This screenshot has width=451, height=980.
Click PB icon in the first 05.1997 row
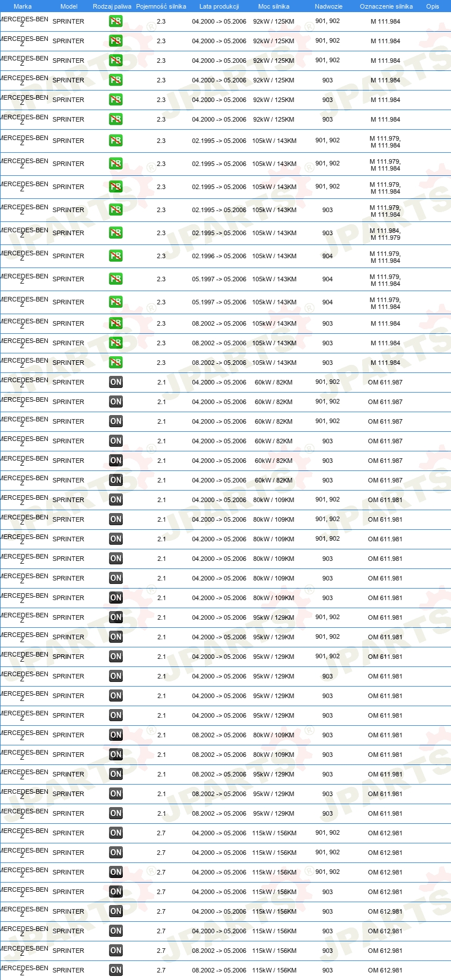116,279
